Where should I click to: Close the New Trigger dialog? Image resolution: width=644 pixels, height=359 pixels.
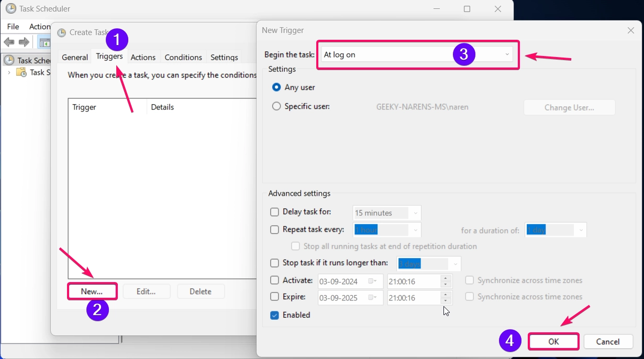coord(631,30)
